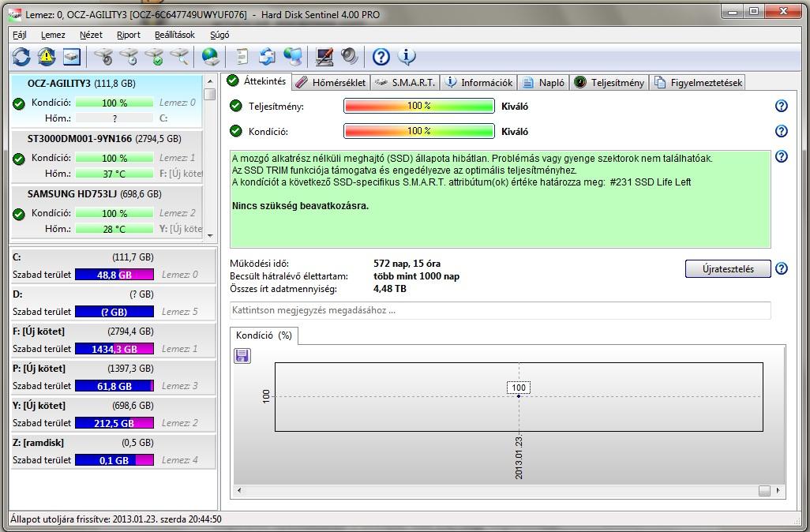
Task: Click the SAMSUNG 28 °C temperature value
Action: pos(114,229)
